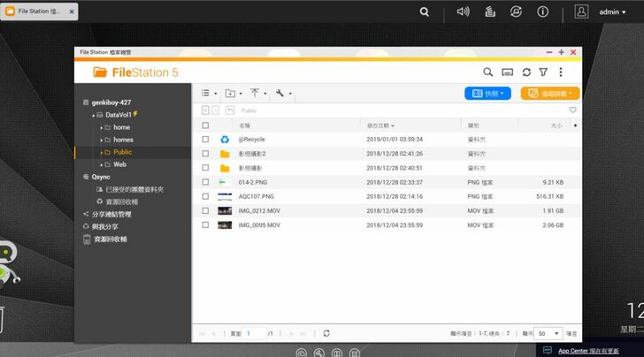This screenshot has height=357, width=644.
Task: Open the filter funnel icon
Action: pyautogui.click(x=543, y=72)
